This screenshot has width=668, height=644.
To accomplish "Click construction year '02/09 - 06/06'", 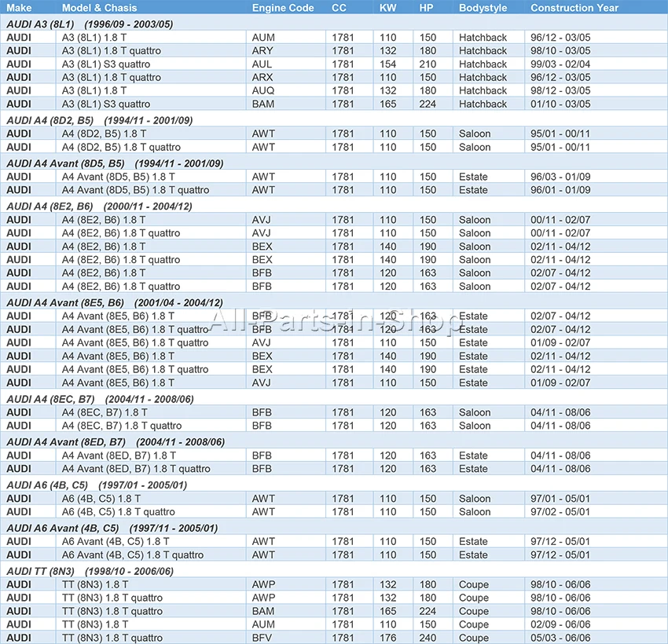I will (560, 624).
